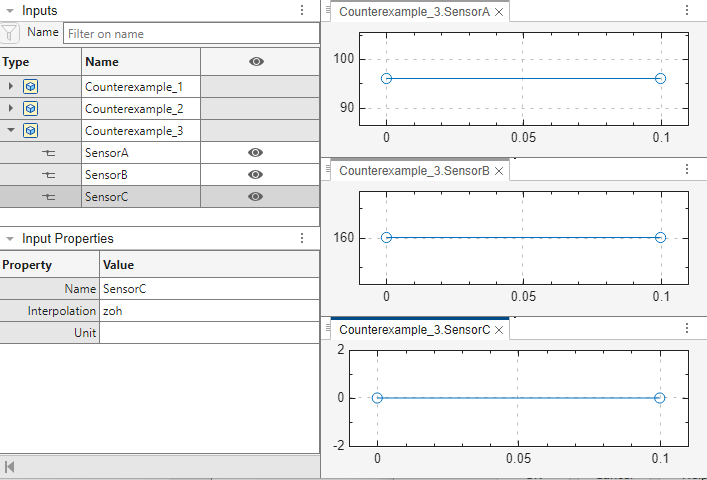707x480 pixels.
Task: Click the Filter on name field
Action: click(x=190, y=33)
